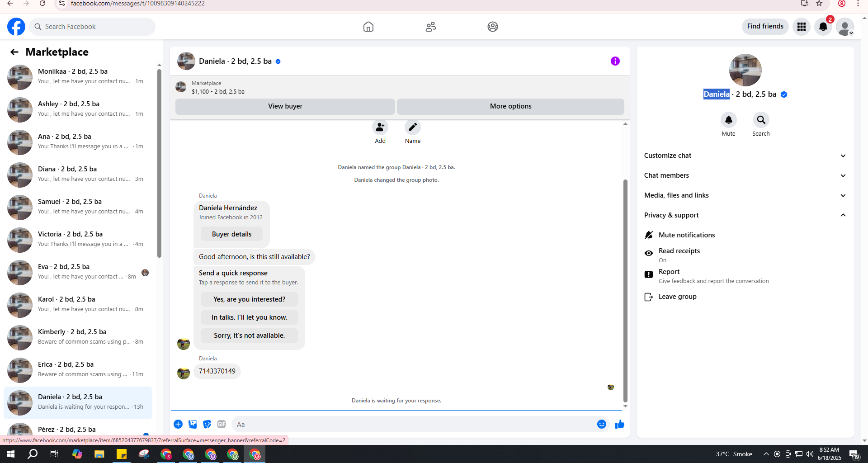Click More options button
Image resolution: width=868 pixels, height=463 pixels.
coord(510,106)
